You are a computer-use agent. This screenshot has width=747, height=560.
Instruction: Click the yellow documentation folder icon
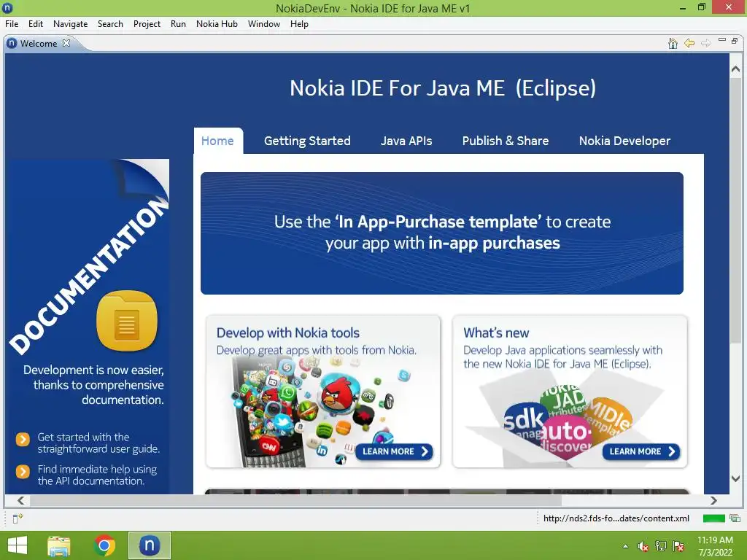click(x=127, y=321)
